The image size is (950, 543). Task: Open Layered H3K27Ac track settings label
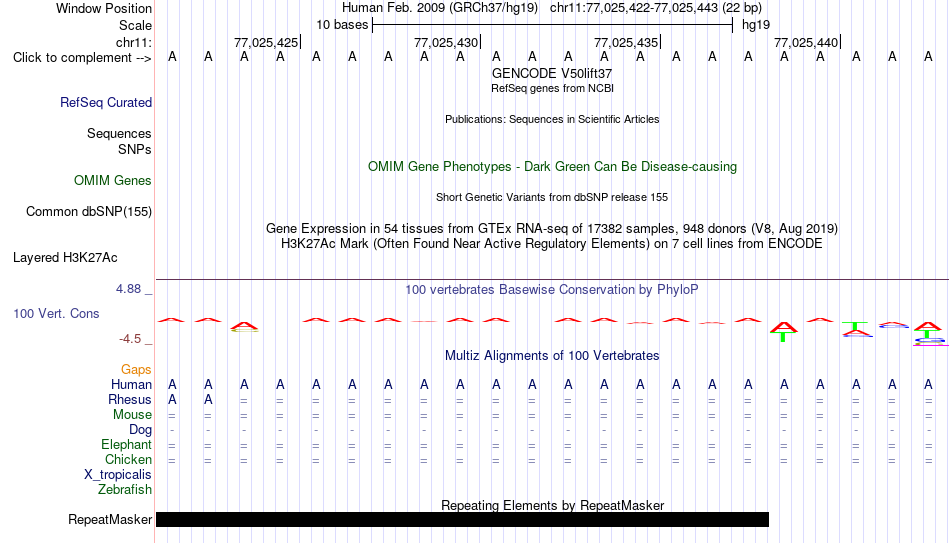pos(65,258)
